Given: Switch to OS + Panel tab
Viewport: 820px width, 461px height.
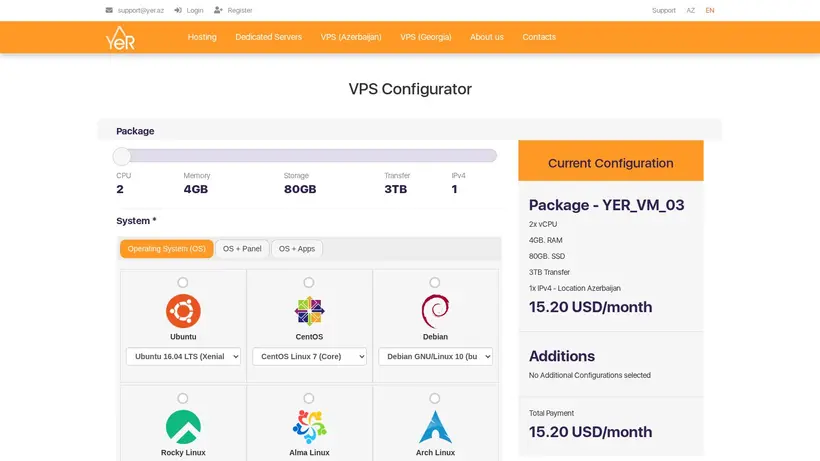Looking at the screenshot, I should point(242,249).
